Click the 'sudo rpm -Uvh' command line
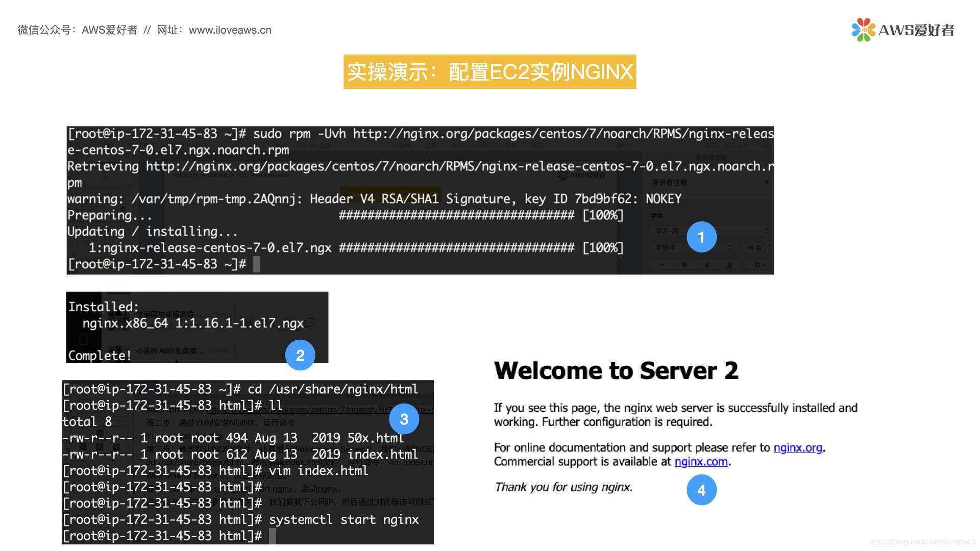 coord(421,142)
